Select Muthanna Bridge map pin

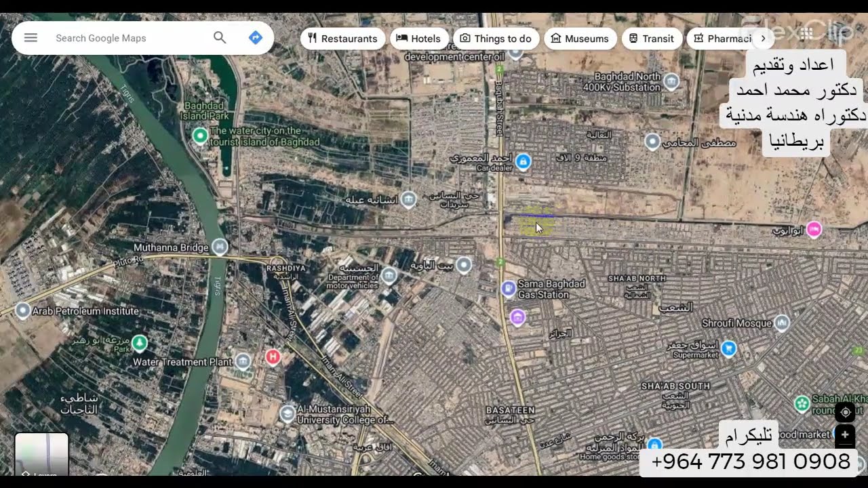[220, 247]
